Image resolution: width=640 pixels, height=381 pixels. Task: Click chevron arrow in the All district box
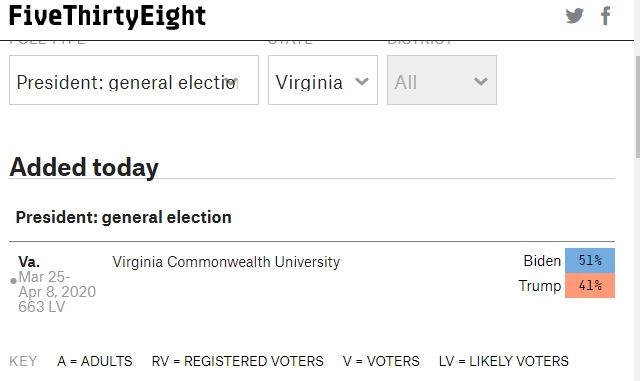pyautogui.click(x=481, y=82)
